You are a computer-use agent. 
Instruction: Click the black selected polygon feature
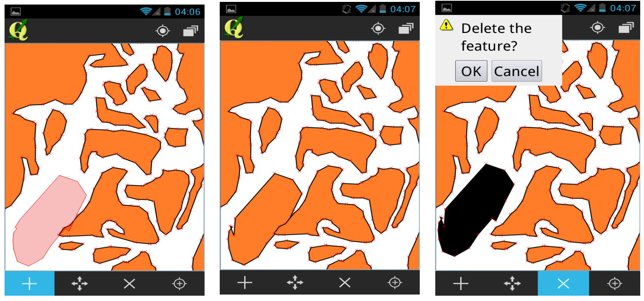click(x=474, y=210)
